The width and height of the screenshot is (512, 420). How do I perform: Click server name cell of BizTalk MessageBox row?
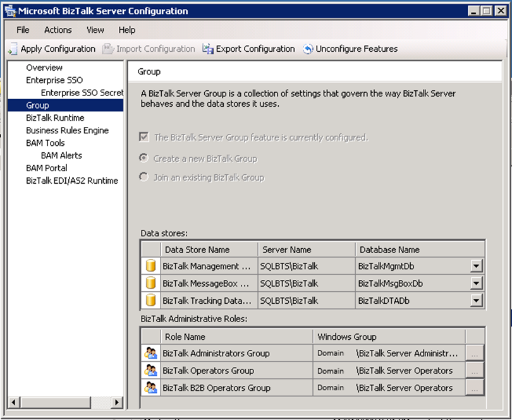point(307,284)
